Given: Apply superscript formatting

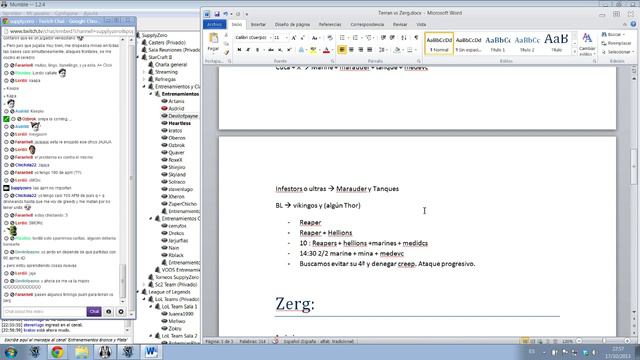Looking at the screenshot, I should click(x=289, y=50).
